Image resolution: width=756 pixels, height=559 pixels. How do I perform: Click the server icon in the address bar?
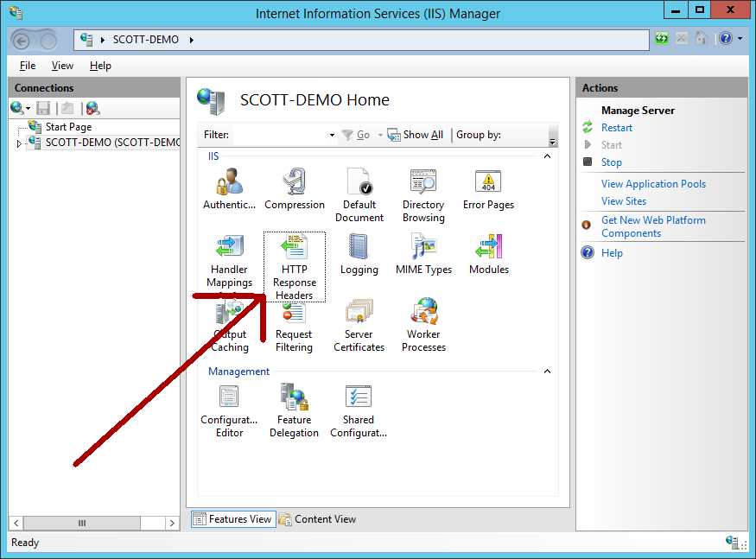pos(86,39)
